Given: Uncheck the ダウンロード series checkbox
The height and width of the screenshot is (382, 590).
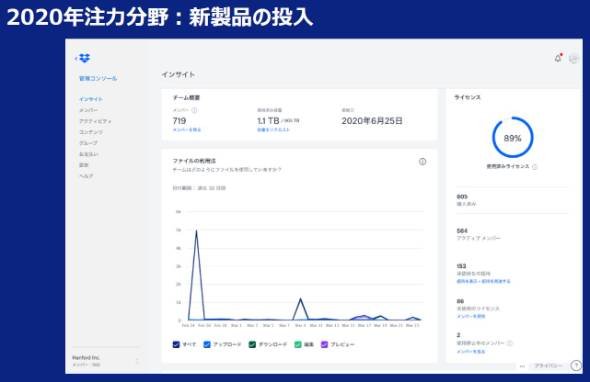Looking at the screenshot, I should click(252, 344).
